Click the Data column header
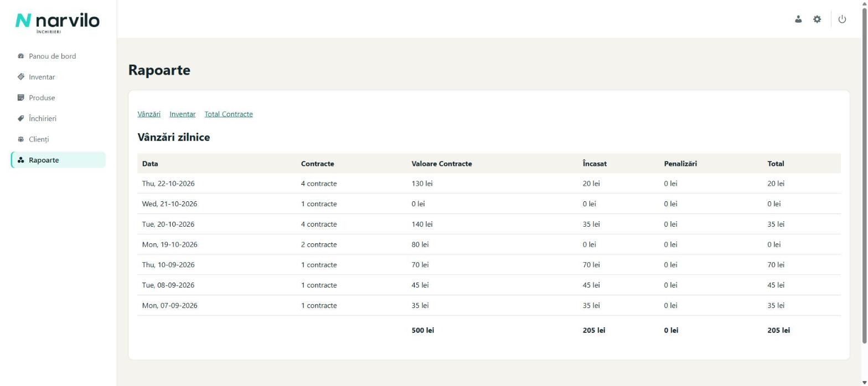 pyautogui.click(x=150, y=164)
